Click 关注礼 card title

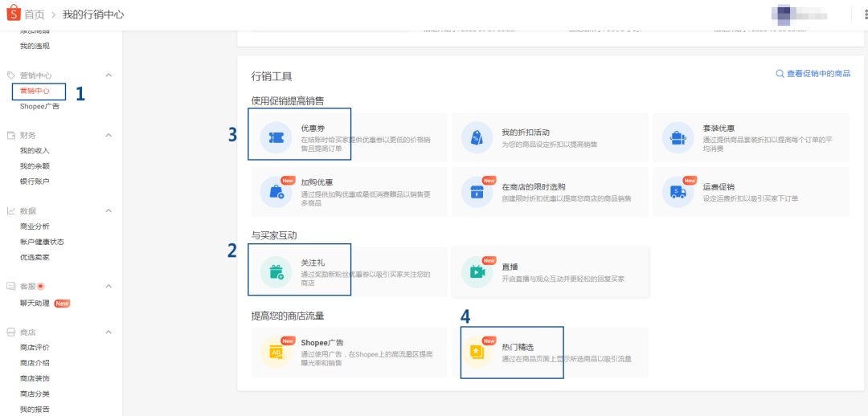pyautogui.click(x=313, y=263)
